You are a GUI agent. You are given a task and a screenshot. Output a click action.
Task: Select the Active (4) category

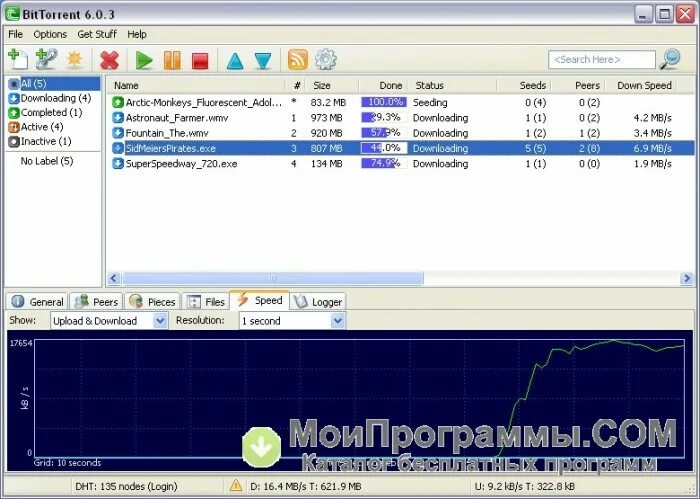(36, 127)
